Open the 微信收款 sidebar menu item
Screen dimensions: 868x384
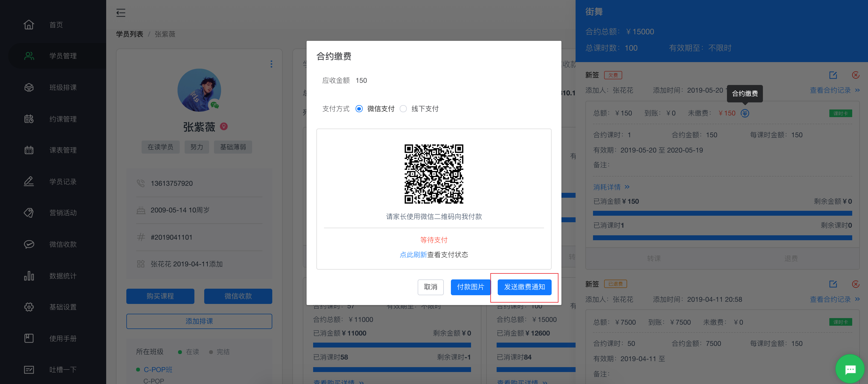point(63,244)
